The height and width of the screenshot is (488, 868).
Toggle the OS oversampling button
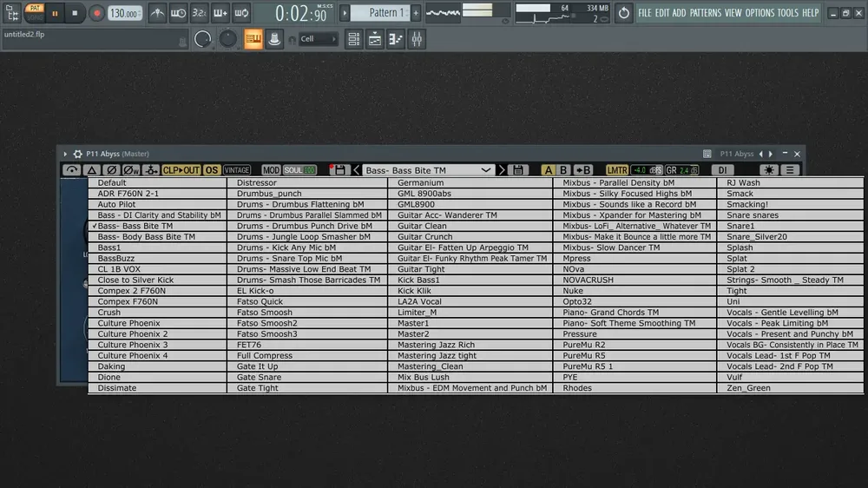212,170
